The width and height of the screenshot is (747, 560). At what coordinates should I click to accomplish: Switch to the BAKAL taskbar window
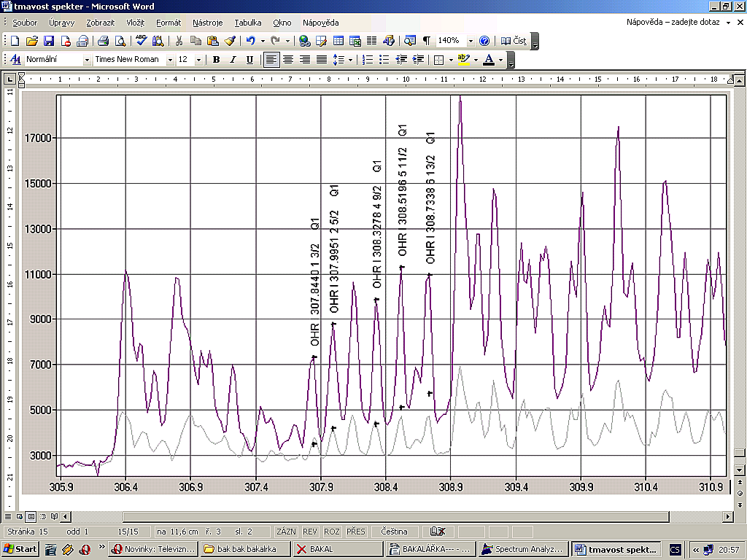pos(338,549)
